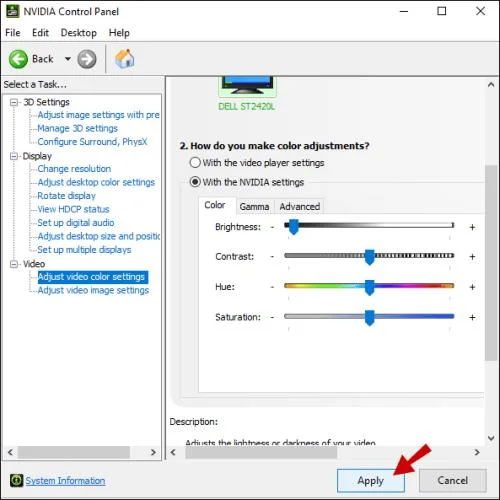Image resolution: width=500 pixels, height=500 pixels.
Task: Switch to the Advanced tab
Action: pyautogui.click(x=300, y=207)
